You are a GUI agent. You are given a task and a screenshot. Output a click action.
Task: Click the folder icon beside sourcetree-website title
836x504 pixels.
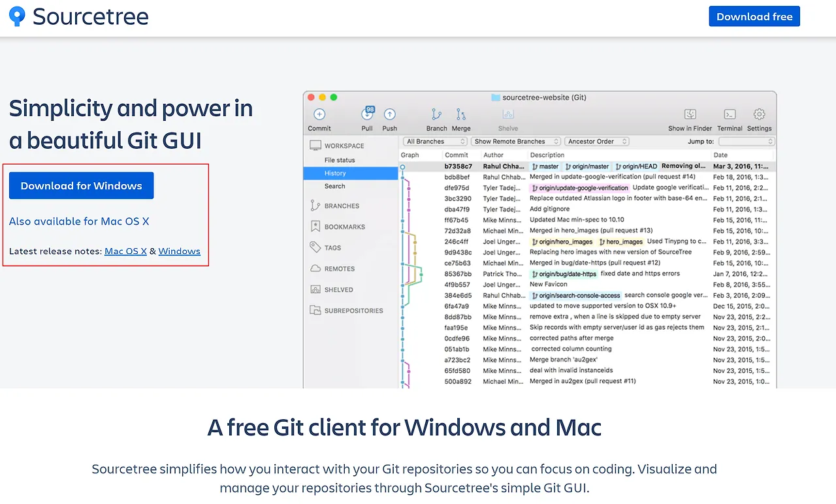(496, 97)
